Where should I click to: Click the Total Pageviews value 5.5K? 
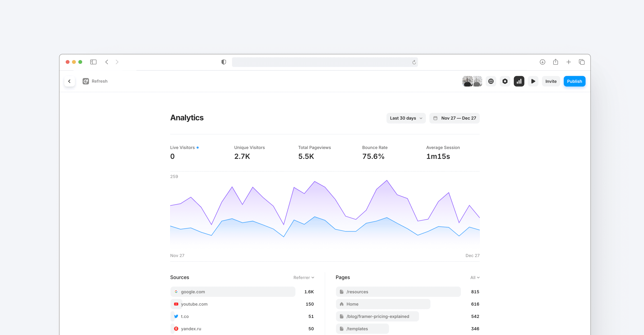click(x=306, y=157)
